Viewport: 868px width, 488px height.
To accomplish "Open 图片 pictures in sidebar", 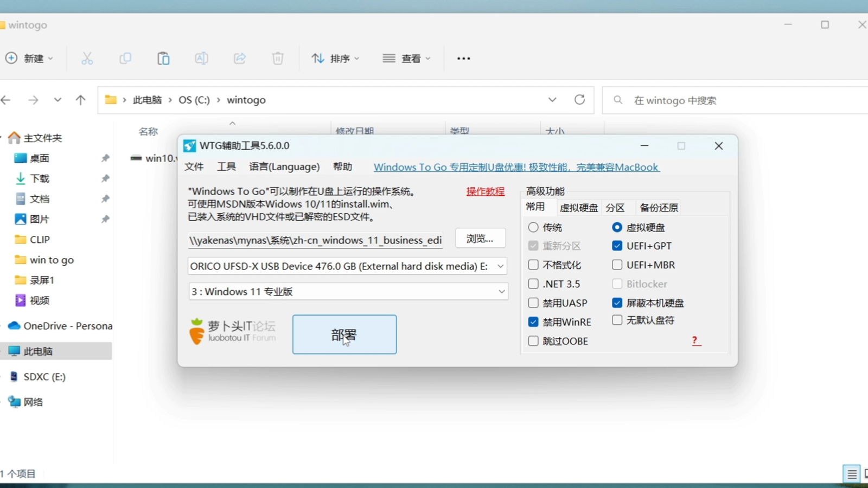I will 33,219.
